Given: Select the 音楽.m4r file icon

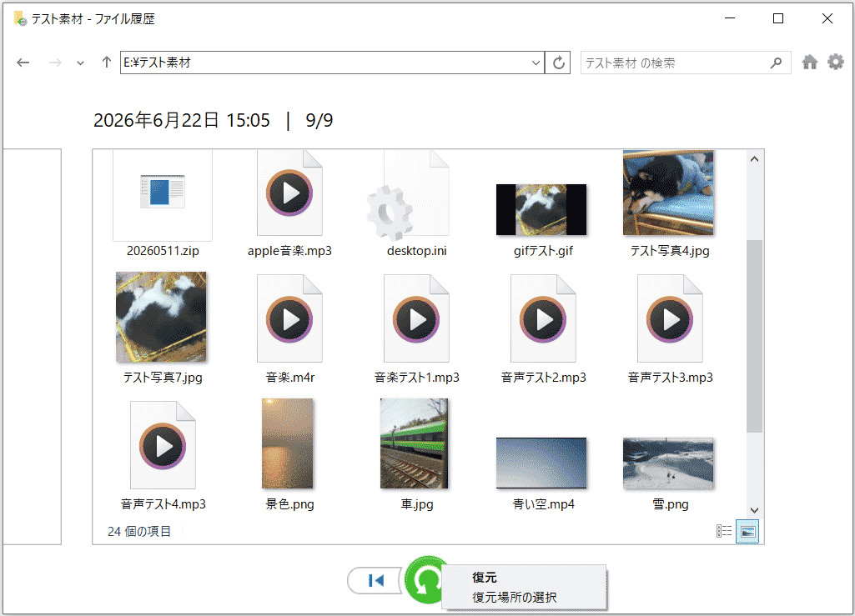Looking at the screenshot, I should point(289,318).
